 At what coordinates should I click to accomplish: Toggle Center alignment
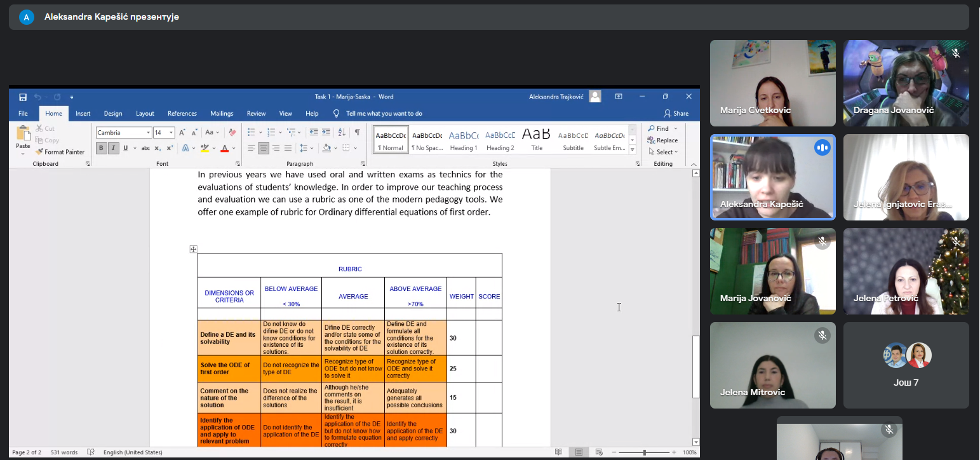(x=264, y=148)
